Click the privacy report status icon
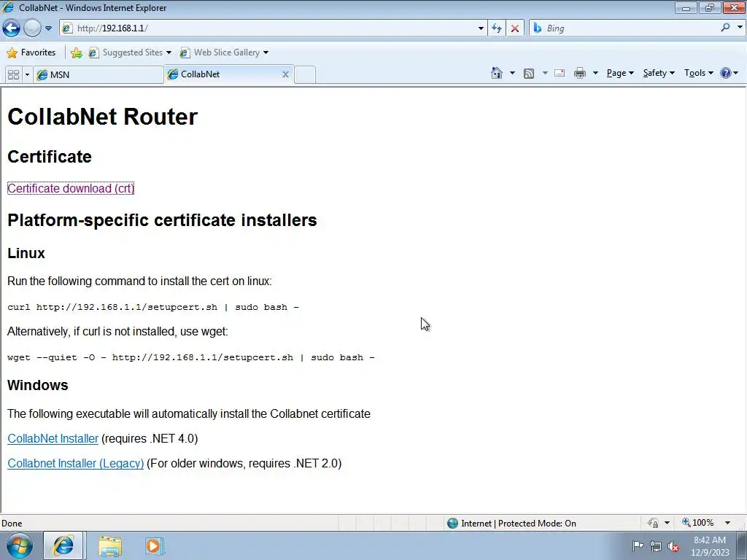747x560 pixels. 653,523
